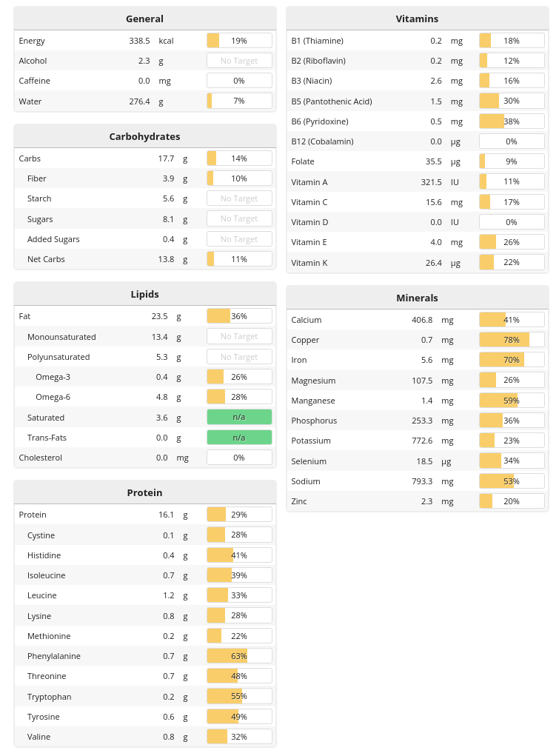Select the Carbohydrates section header
The width and height of the screenshot is (559, 756).
(145, 136)
